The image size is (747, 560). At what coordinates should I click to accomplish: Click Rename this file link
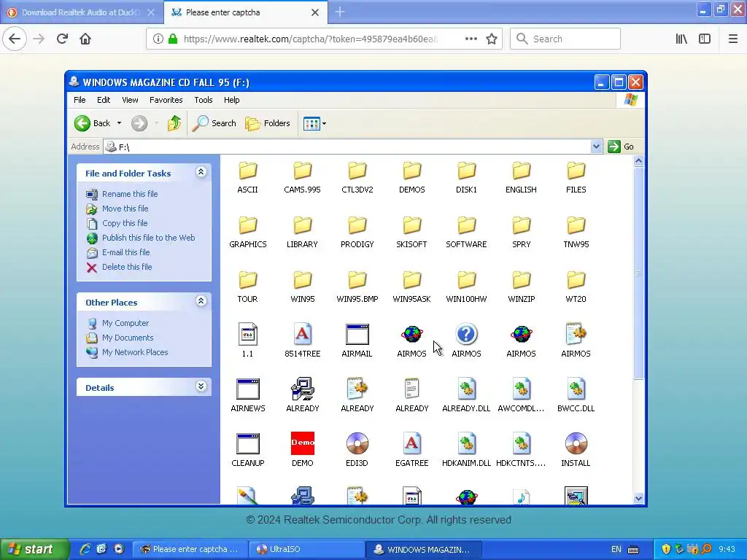pos(130,194)
